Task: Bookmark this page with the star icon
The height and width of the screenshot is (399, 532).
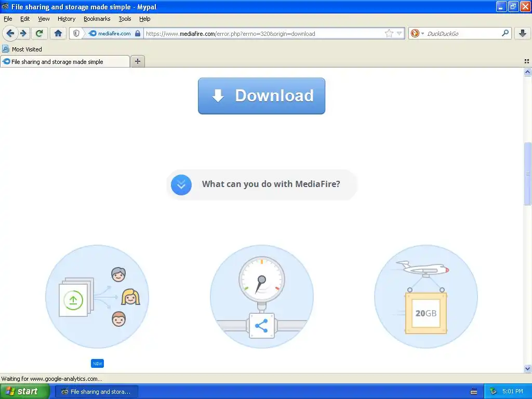Action: (389, 33)
